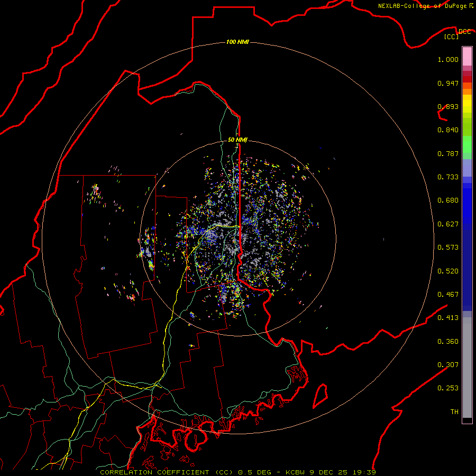Select the pink 1.000 color band on scale
Image resolution: width=476 pixels, height=476 pixels.
(x=467, y=57)
